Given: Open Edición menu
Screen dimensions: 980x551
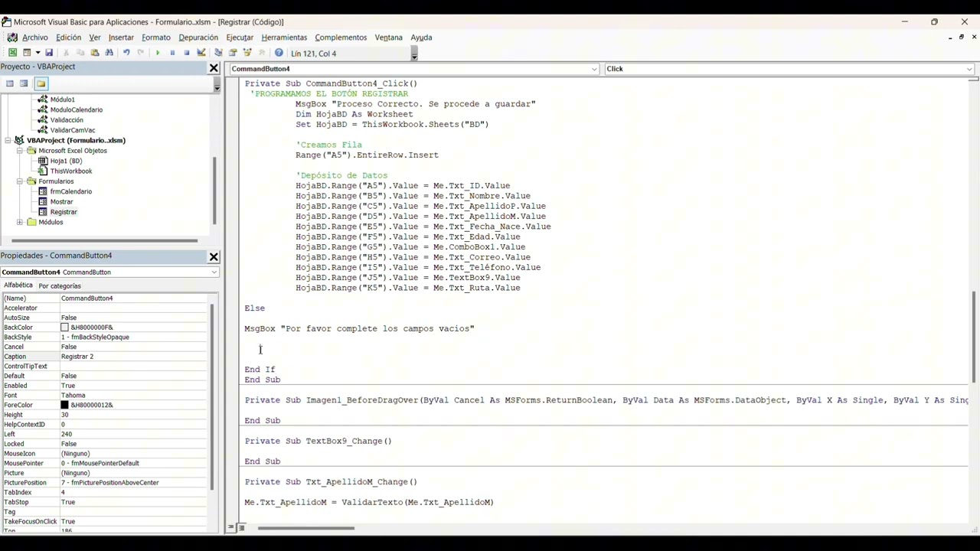Looking at the screenshot, I should [x=68, y=37].
